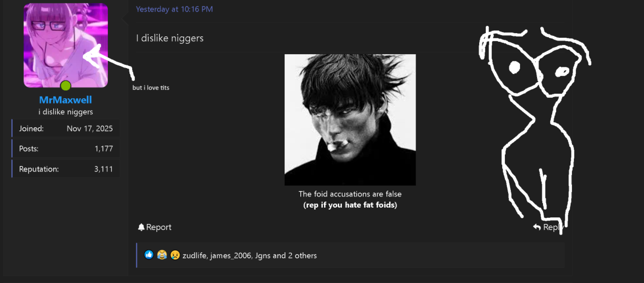Reply to this post
The image size is (644, 283).
click(x=548, y=227)
